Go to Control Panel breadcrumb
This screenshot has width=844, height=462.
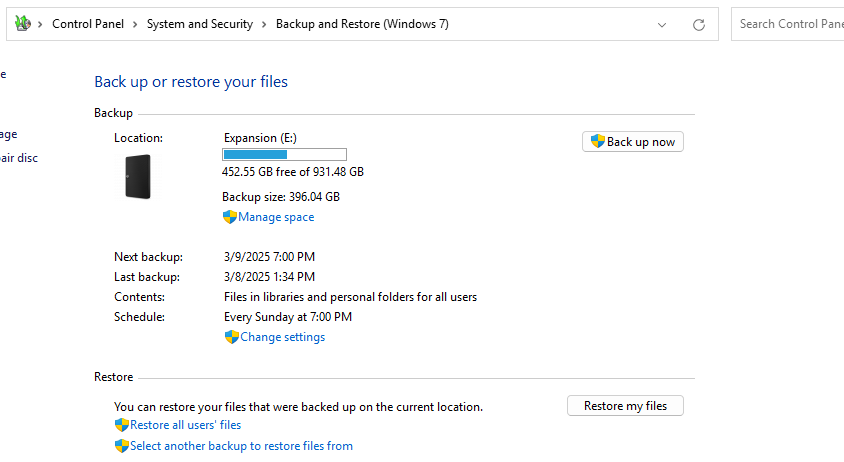[x=87, y=24]
